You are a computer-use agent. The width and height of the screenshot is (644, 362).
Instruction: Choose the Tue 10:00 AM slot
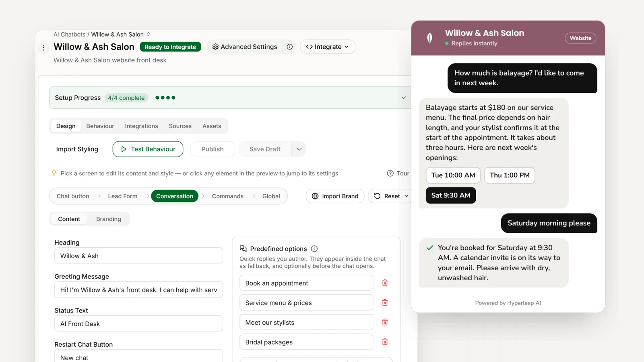pyautogui.click(x=453, y=175)
